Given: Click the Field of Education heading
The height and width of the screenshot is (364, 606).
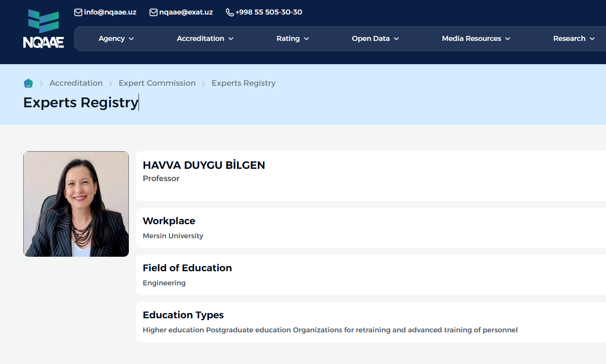Looking at the screenshot, I should 187,268.
